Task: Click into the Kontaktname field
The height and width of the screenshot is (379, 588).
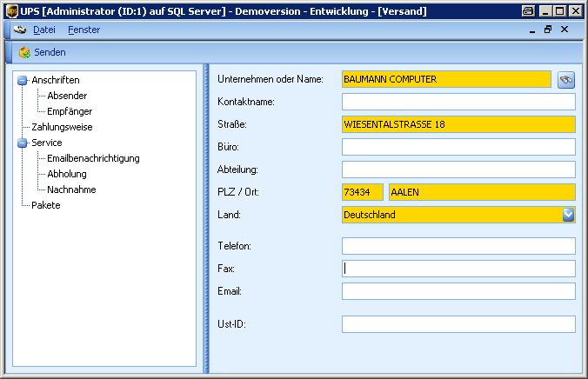Action: 458,102
